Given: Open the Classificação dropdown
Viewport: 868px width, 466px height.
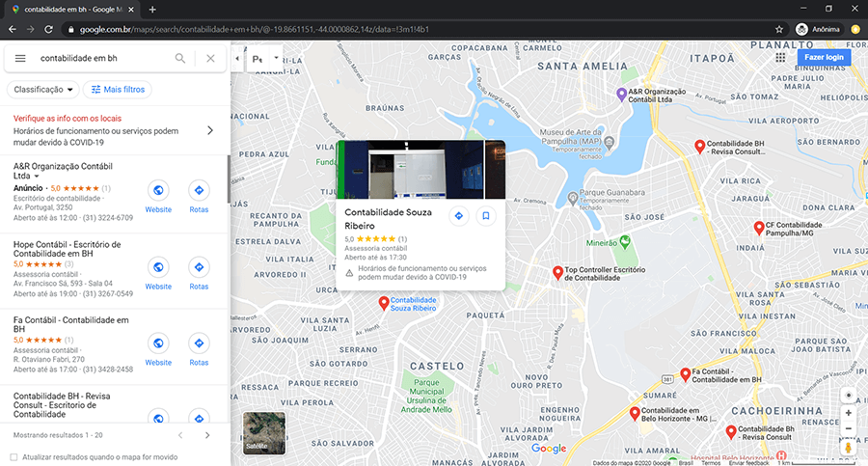Looking at the screenshot, I should pyautogui.click(x=42, y=89).
